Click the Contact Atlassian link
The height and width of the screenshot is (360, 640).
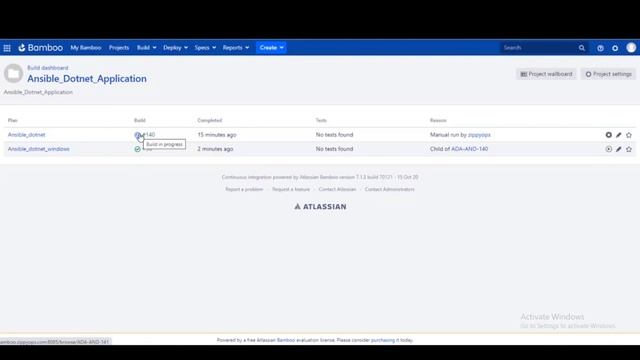337,189
